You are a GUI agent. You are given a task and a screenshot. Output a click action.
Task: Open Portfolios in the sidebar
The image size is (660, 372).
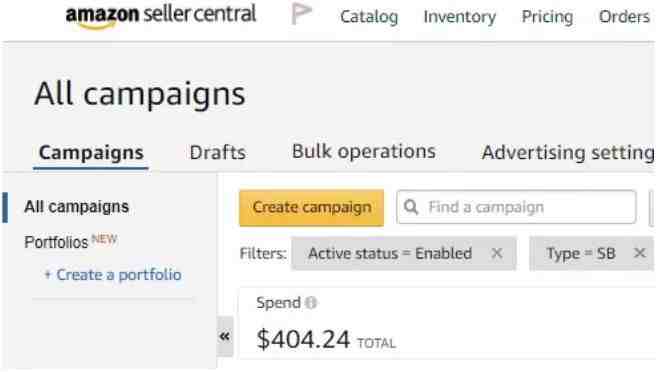56,242
